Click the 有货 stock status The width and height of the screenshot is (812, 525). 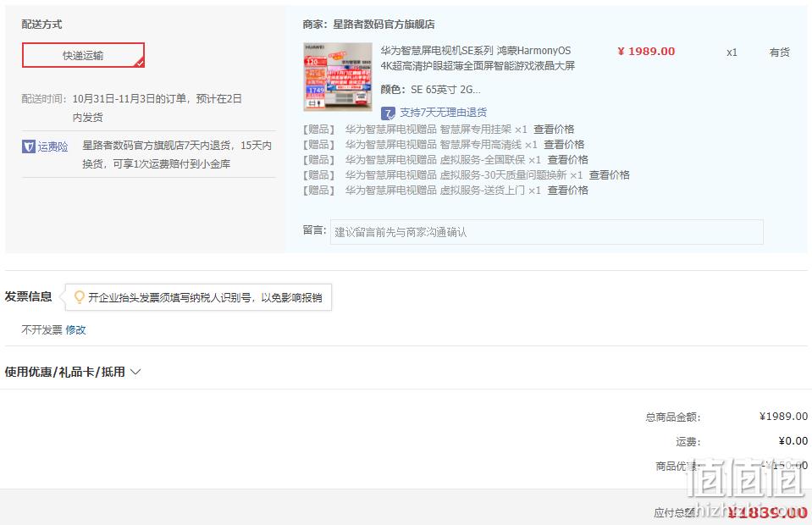coord(779,52)
